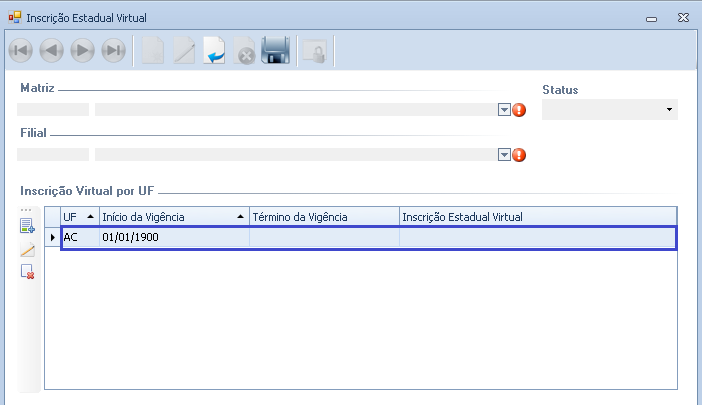Viewport: 702px width, 405px height.
Task: Click the empty Término da Vigência cell of AC row
Action: tap(324, 237)
